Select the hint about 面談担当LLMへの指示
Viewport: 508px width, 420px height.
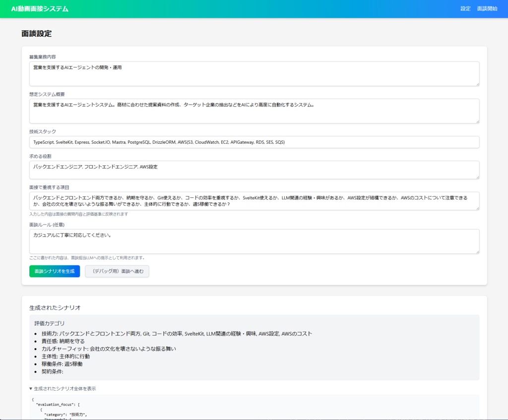click(88, 258)
